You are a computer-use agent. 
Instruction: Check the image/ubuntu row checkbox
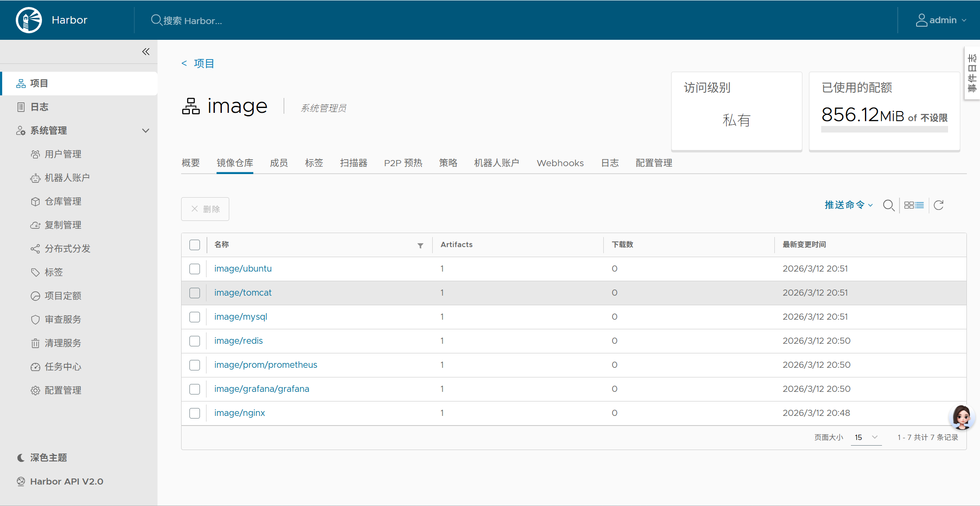click(x=195, y=269)
